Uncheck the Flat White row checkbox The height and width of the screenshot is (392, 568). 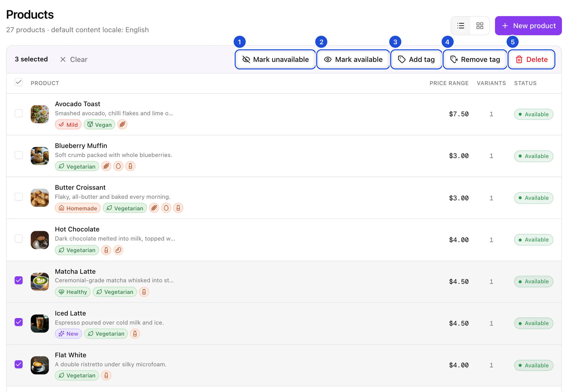click(x=19, y=364)
